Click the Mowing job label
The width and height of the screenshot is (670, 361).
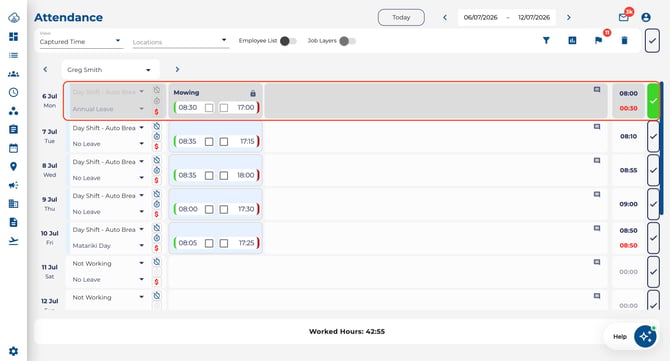coord(186,92)
